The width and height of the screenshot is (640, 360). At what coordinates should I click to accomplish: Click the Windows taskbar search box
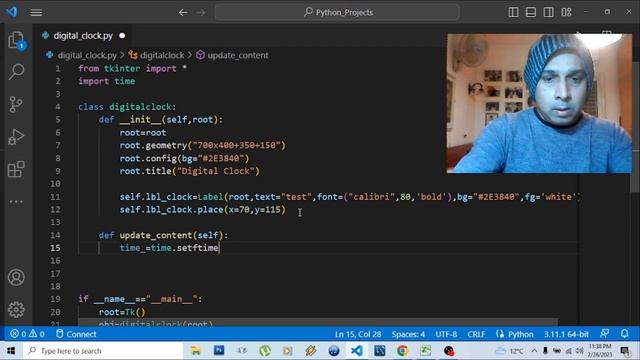[102, 351]
